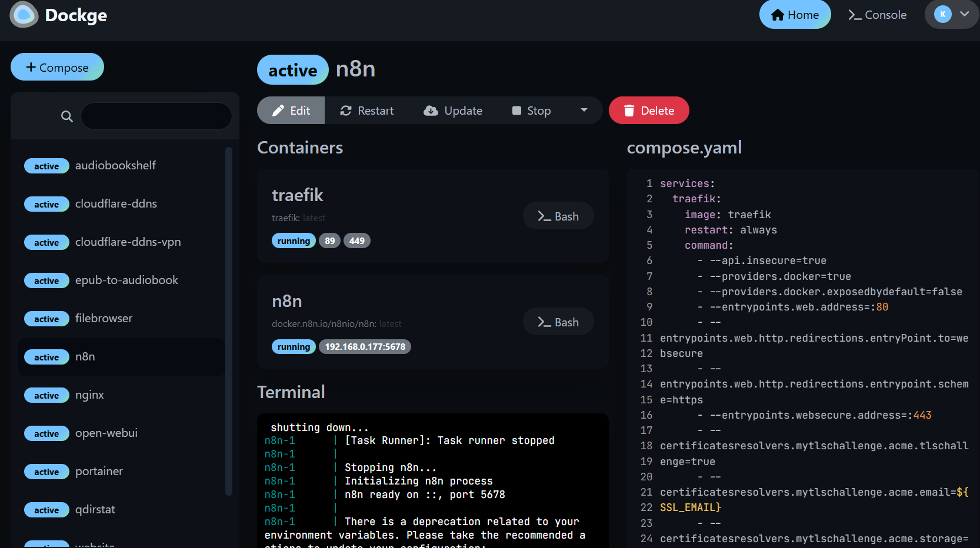Open the epub-to-audiobook stack
The width and height of the screenshot is (980, 548).
tap(122, 280)
